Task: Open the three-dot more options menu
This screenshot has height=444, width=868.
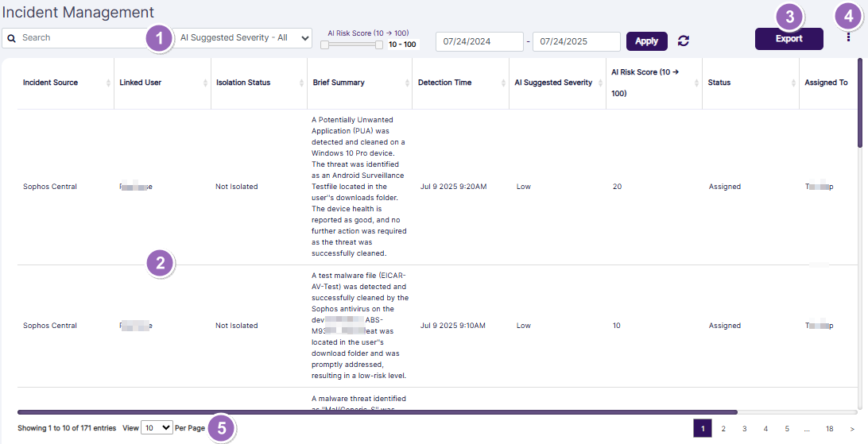Action: [848, 37]
